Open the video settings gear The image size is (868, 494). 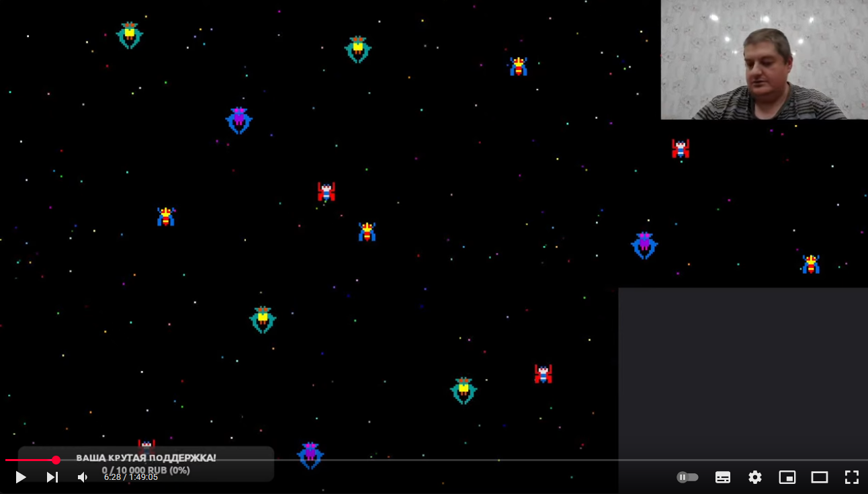coord(755,477)
